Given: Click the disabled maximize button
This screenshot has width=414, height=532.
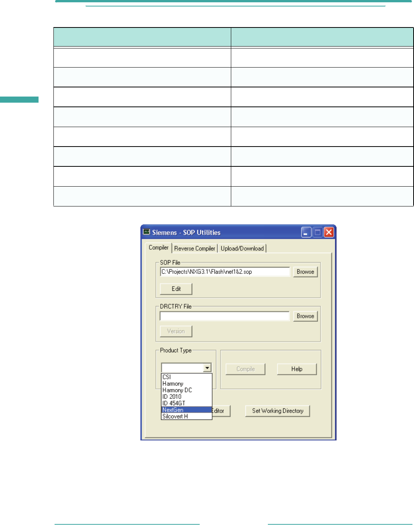Looking at the screenshot, I should coord(317,232).
